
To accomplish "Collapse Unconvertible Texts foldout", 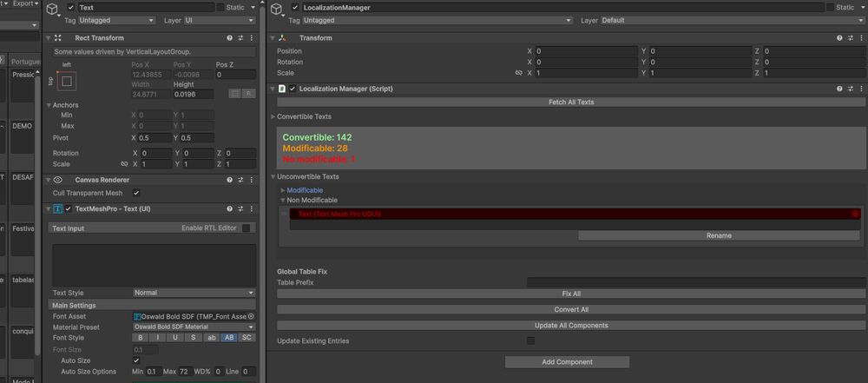I will 273,177.
